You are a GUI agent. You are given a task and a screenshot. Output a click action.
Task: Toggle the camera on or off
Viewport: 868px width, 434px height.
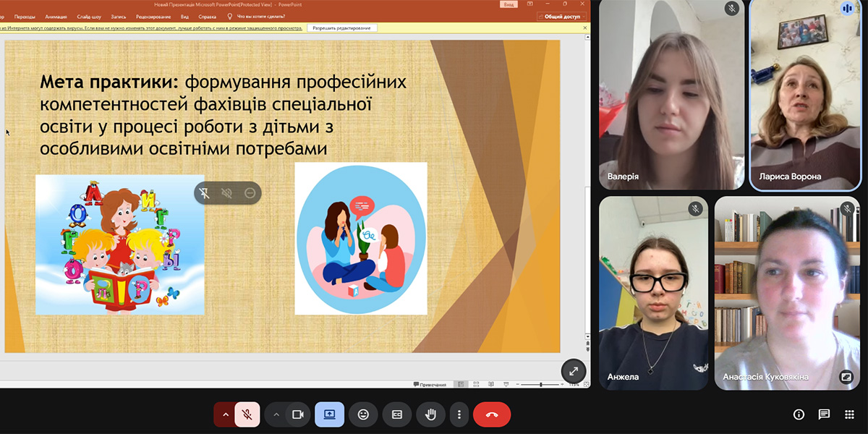(297, 414)
